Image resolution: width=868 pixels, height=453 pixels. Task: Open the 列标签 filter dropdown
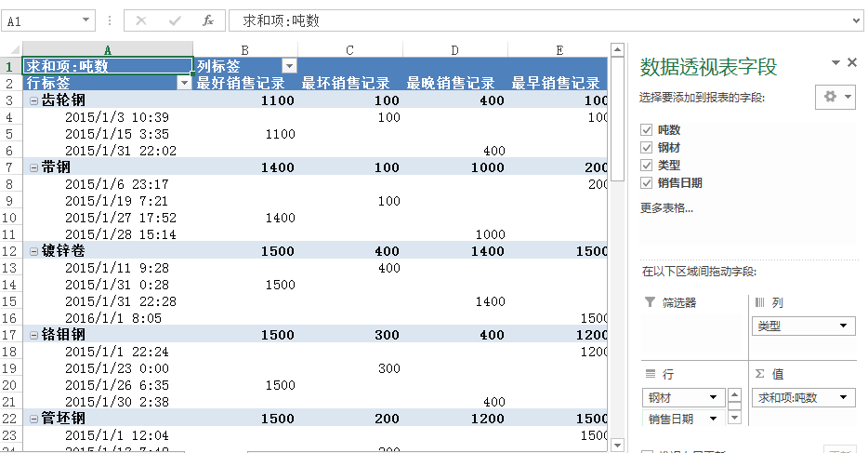coord(289,66)
